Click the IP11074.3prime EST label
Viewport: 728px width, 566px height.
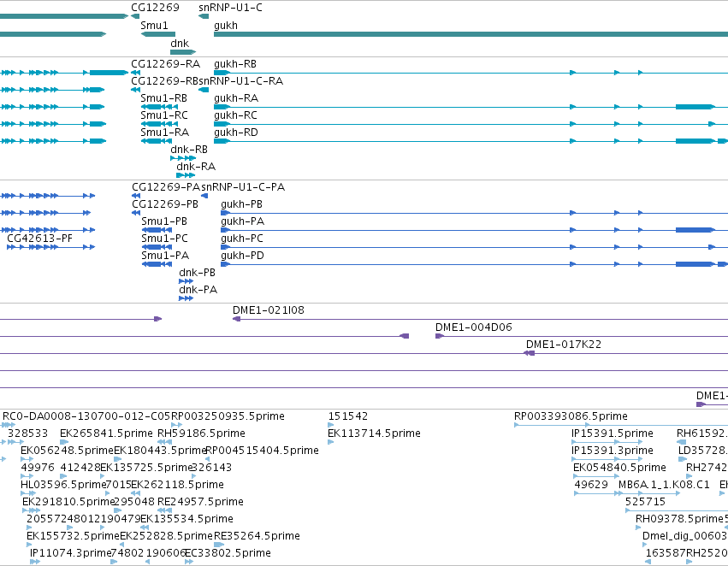(70, 554)
